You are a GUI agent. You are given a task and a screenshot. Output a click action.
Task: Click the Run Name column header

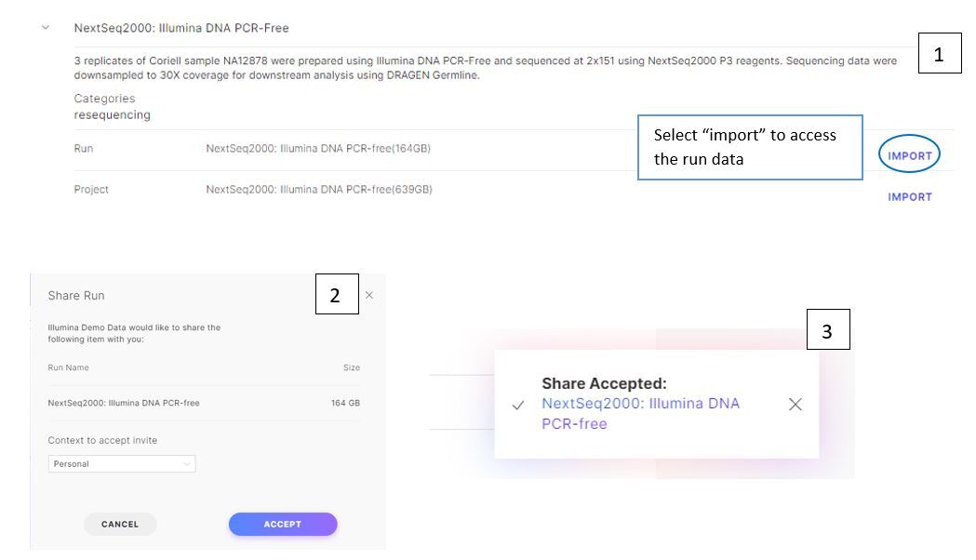point(69,367)
